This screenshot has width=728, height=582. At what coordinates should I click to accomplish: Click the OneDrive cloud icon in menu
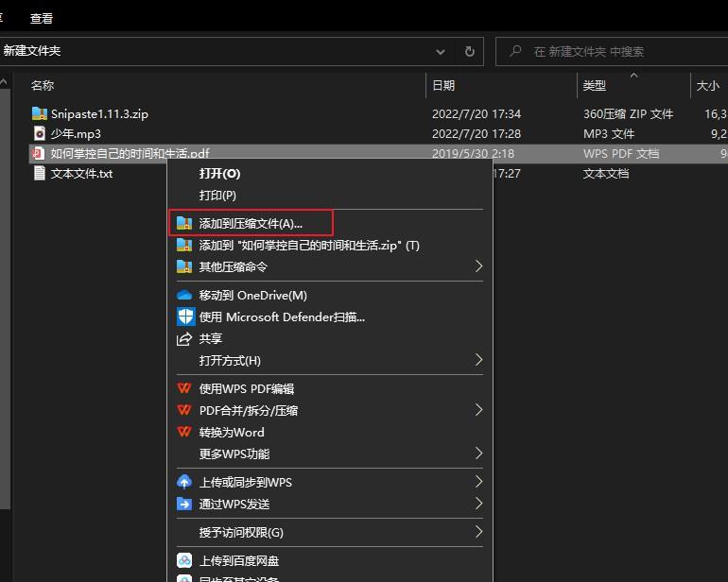(x=184, y=296)
